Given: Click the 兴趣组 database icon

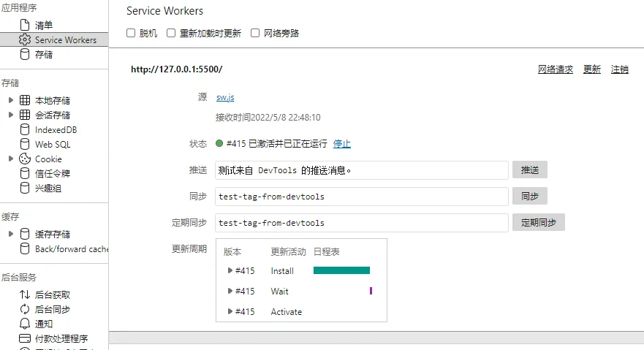Looking at the screenshot, I should point(25,188).
